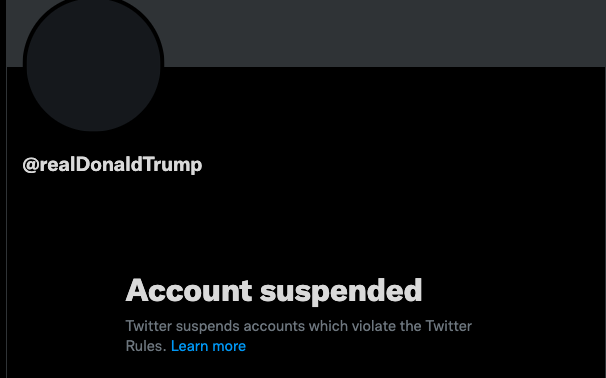This screenshot has height=378, width=606.
Task: Open the Learn more link
Action: (208, 346)
